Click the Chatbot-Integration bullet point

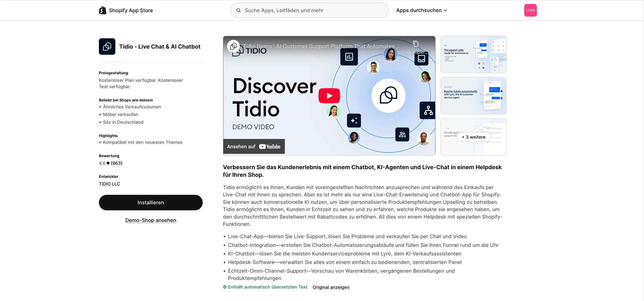click(363, 245)
